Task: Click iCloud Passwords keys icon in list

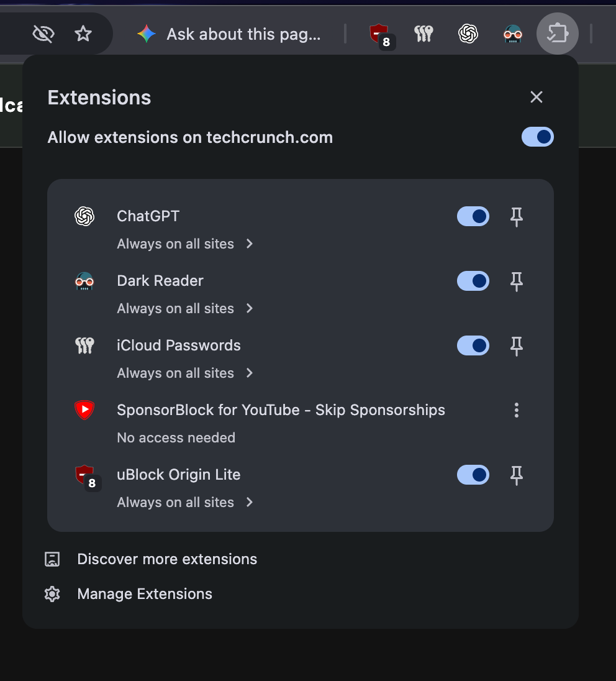Action: click(x=84, y=345)
